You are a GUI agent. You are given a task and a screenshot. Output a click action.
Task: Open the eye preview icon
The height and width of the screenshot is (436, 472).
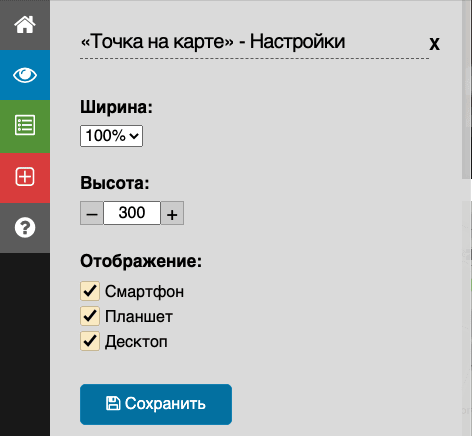pyautogui.click(x=25, y=75)
